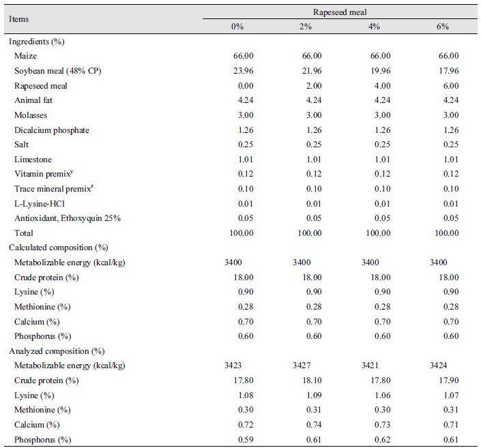Click the Rapeseed meal column header
The width and height of the screenshot is (481, 448).
[x=340, y=12]
